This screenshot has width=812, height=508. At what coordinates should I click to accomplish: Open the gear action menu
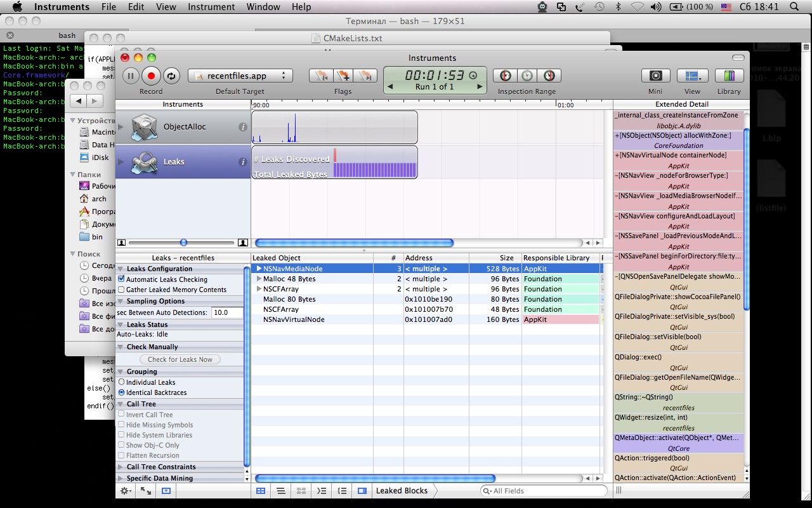pyautogui.click(x=126, y=491)
